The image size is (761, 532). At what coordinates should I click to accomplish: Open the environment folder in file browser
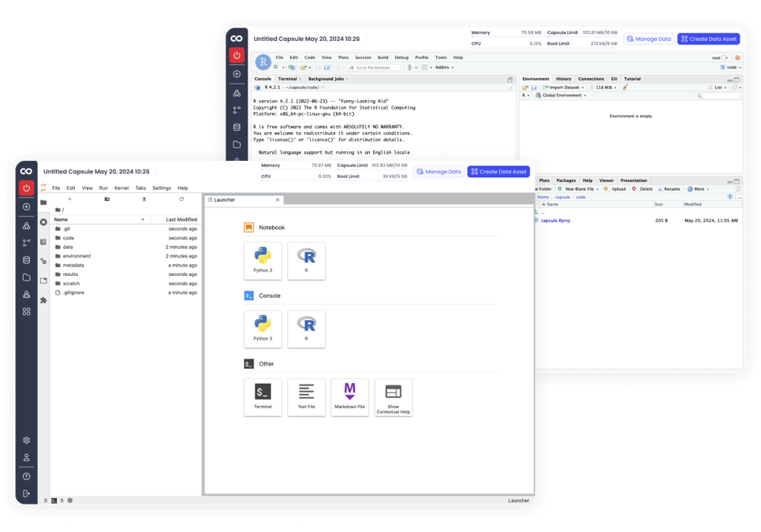76,256
